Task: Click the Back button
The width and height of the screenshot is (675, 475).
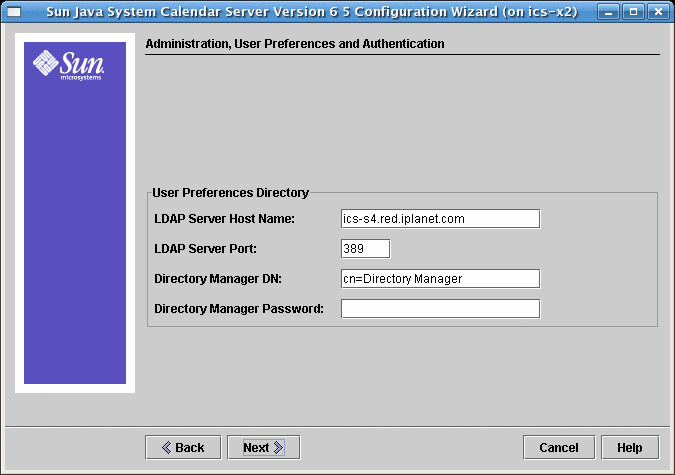Action: pyautogui.click(x=183, y=447)
